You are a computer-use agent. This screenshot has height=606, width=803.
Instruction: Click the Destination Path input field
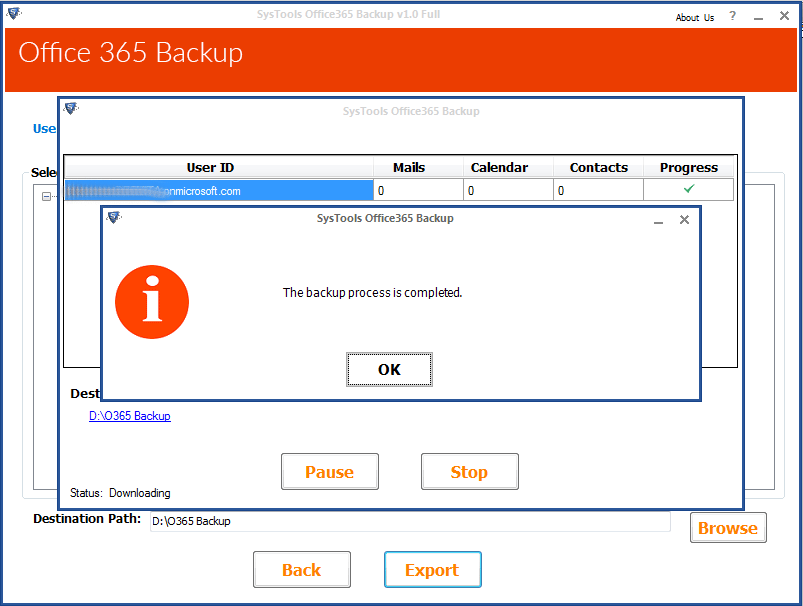[x=410, y=521]
